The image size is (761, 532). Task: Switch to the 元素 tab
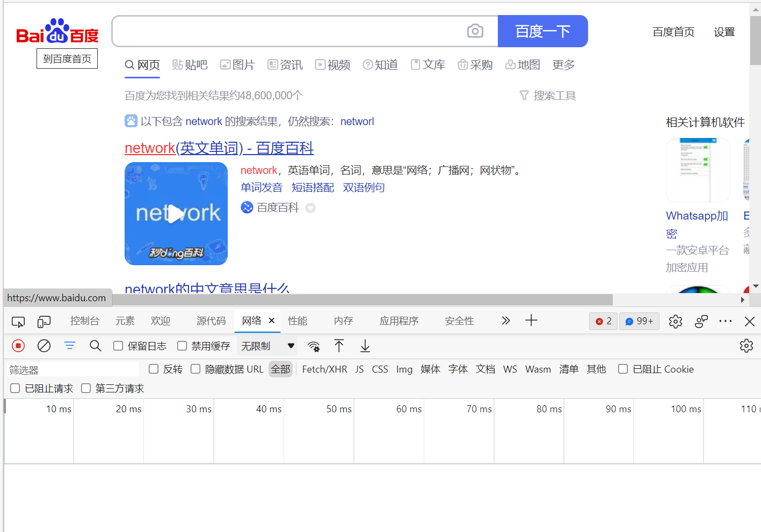click(x=125, y=321)
